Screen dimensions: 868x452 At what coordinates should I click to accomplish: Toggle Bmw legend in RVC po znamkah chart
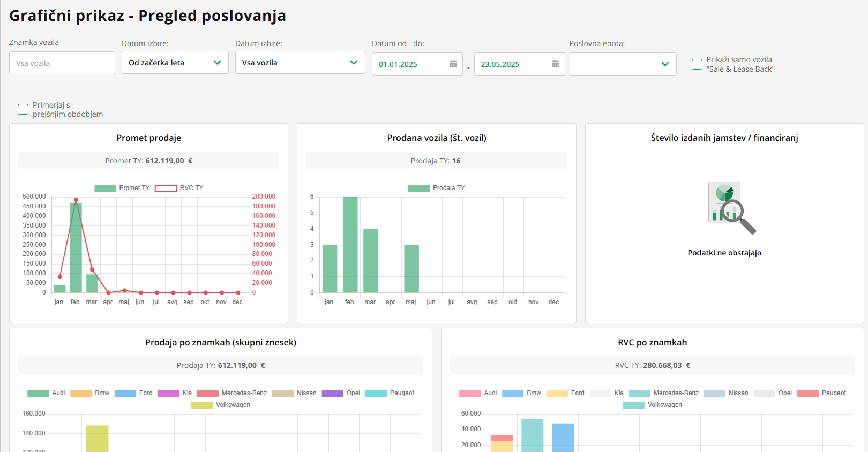tap(522, 393)
